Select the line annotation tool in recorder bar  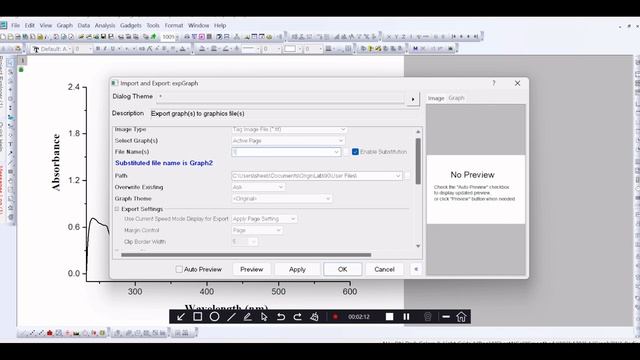click(231, 317)
